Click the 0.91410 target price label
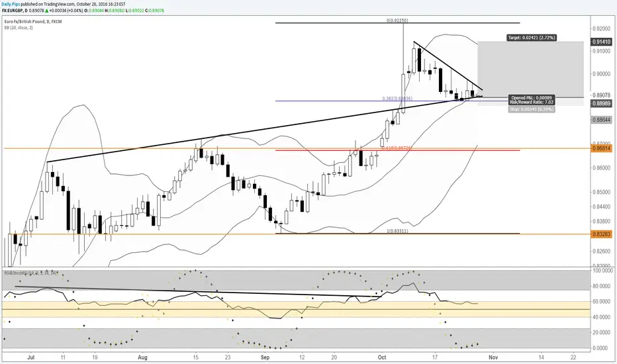The width and height of the screenshot is (617, 364). point(601,41)
